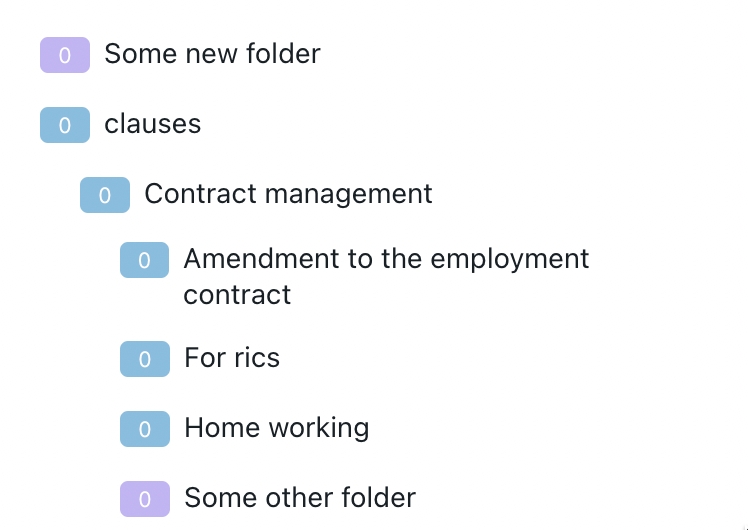
Task: Click the count badge beside Contract management
Action: click(x=105, y=195)
